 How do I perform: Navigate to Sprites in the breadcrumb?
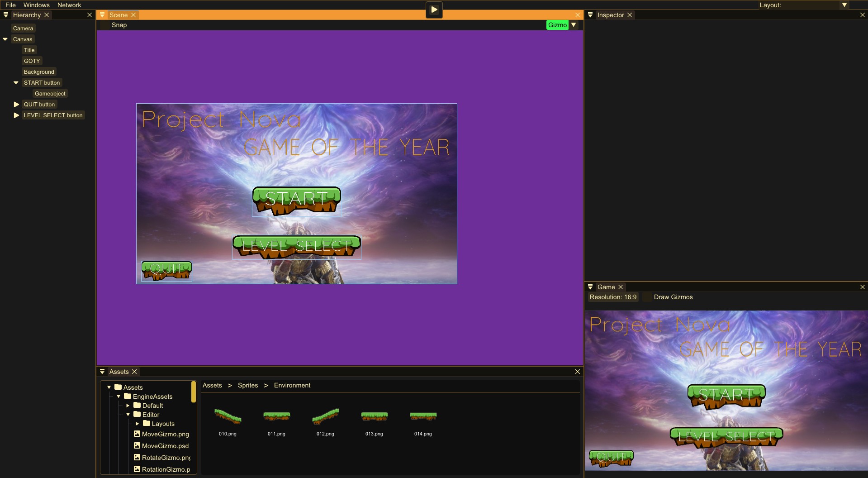247,385
